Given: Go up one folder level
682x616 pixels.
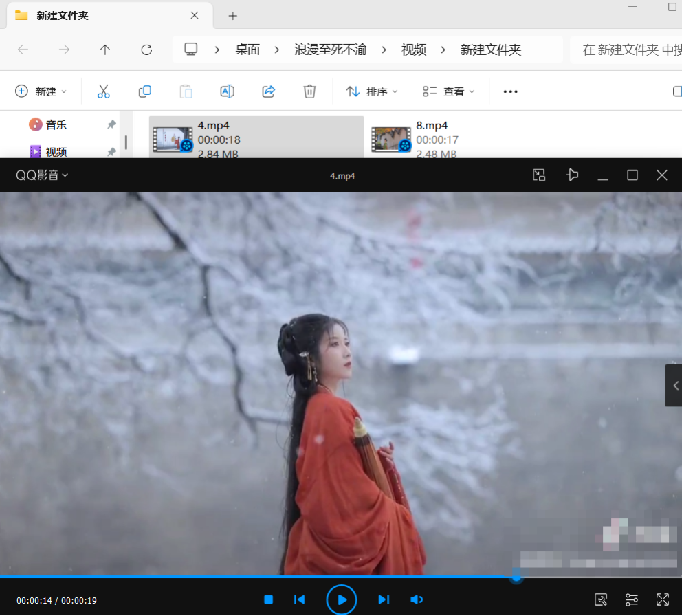Looking at the screenshot, I should pyautogui.click(x=104, y=49).
